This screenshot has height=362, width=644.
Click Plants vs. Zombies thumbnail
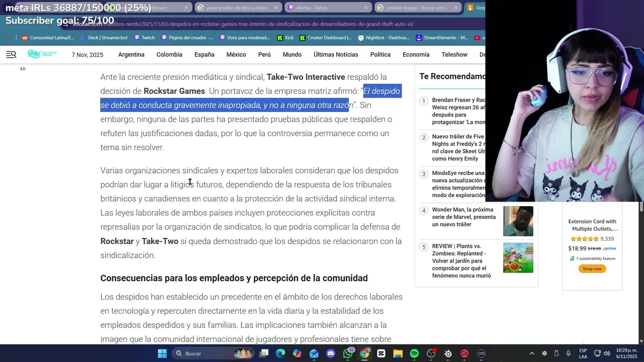pyautogui.click(x=518, y=258)
